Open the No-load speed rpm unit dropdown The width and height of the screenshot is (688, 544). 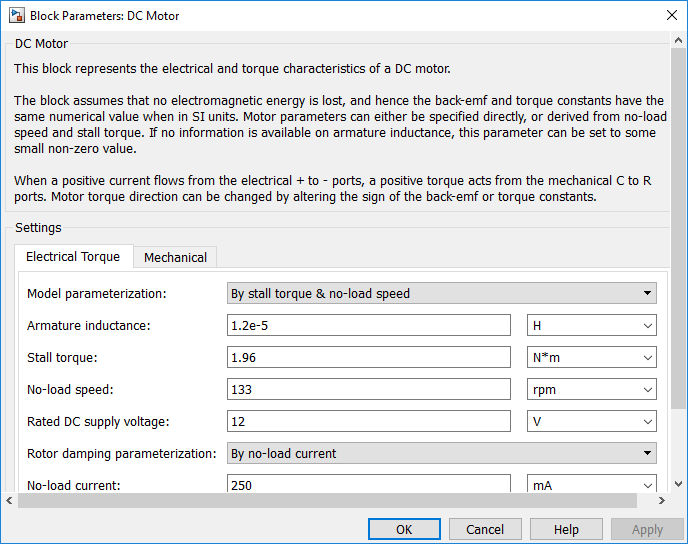point(591,390)
